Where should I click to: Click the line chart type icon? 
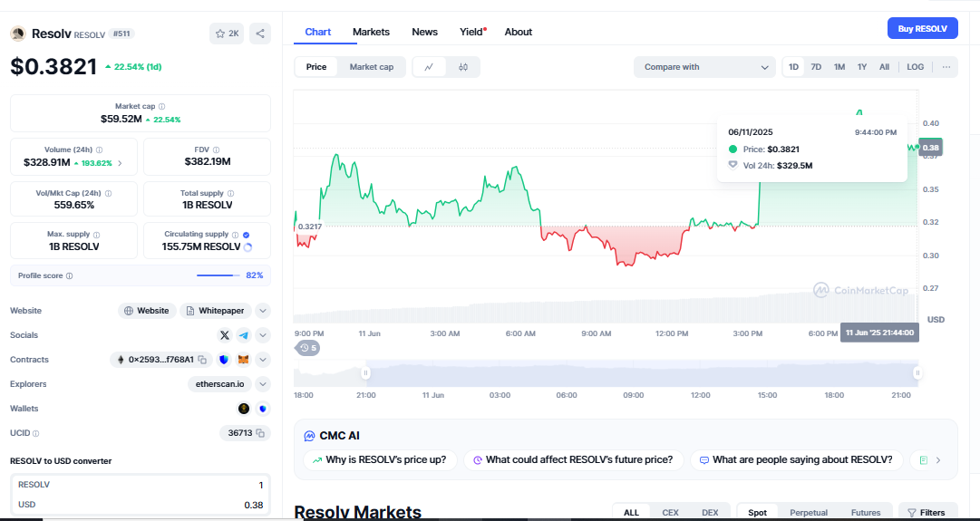429,67
